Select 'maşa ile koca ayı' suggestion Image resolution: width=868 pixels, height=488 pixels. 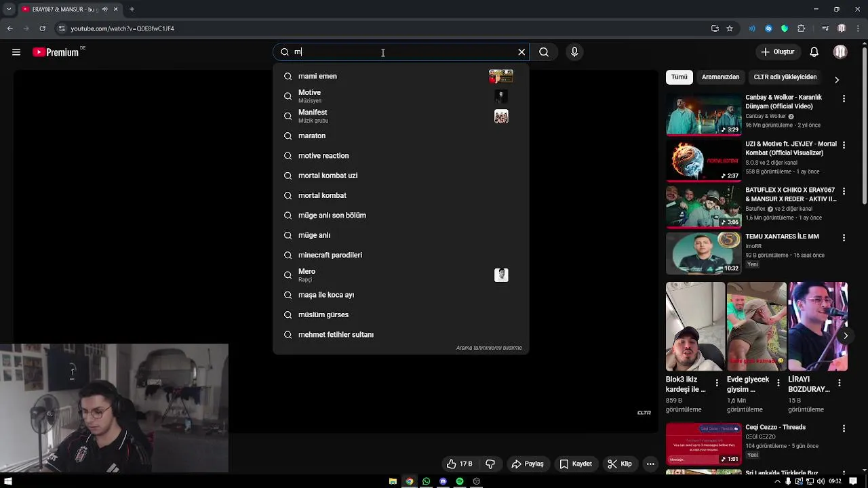pyautogui.click(x=400, y=295)
